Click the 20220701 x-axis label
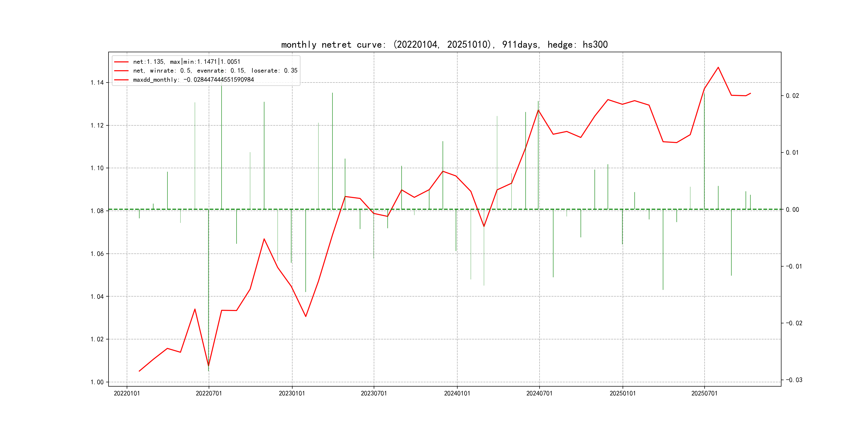The image size is (868, 434). [x=209, y=394]
